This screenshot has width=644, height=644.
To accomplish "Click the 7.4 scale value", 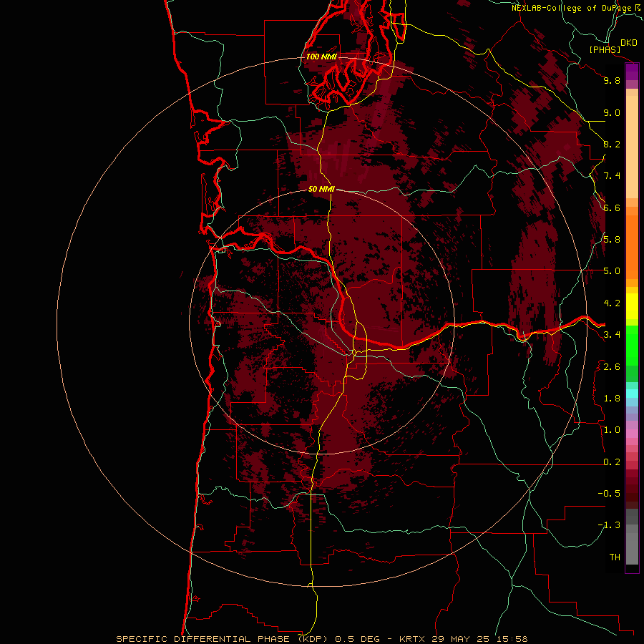I will point(612,176).
